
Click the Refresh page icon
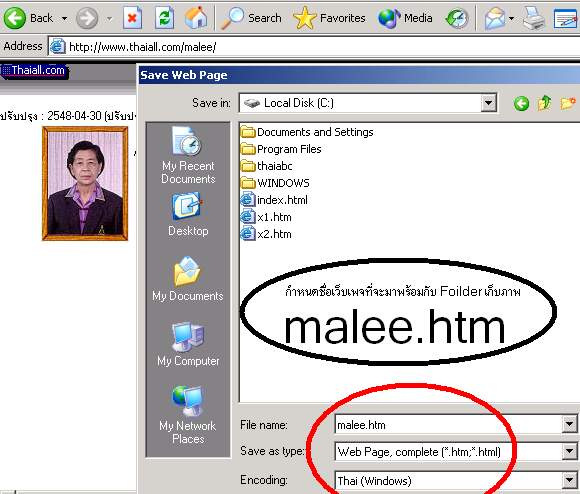[164, 17]
